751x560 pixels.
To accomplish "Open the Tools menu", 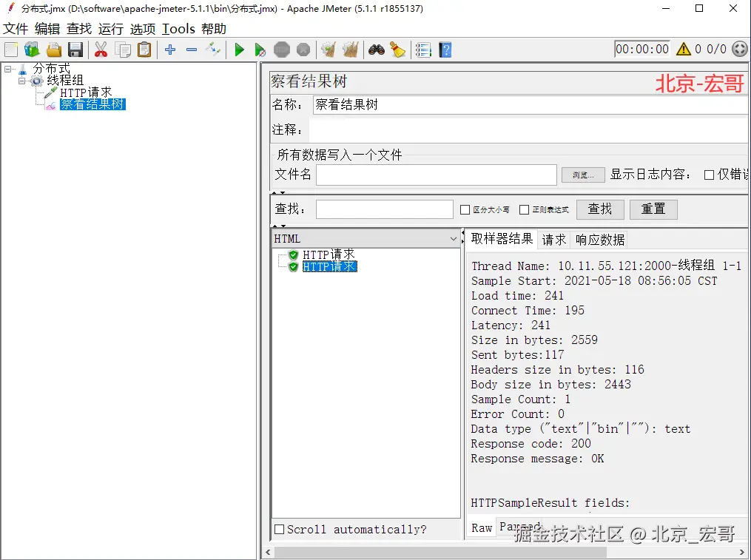I will coord(178,29).
